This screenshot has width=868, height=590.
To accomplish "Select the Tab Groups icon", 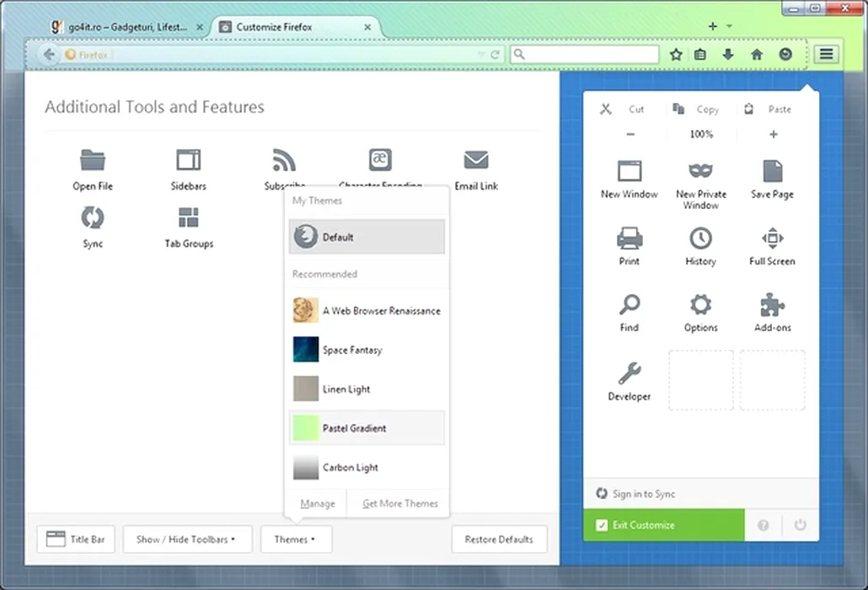I will pyautogui.click(x=188, y=217).
